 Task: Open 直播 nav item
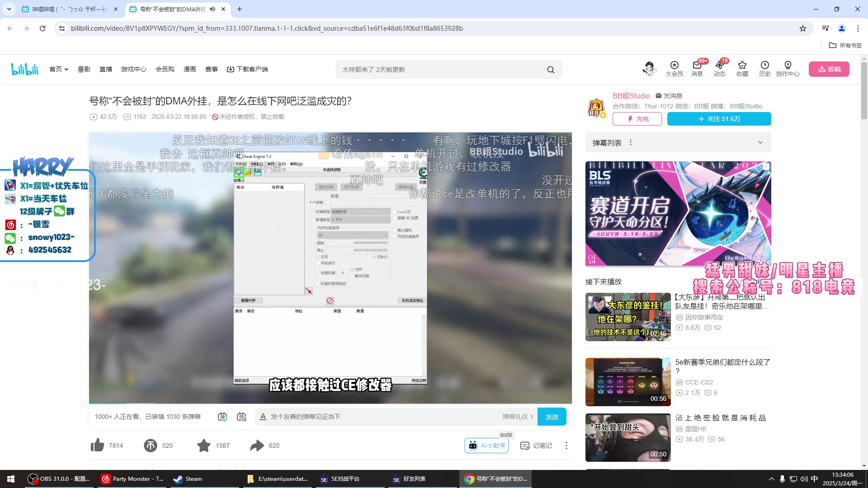(106, 69)
